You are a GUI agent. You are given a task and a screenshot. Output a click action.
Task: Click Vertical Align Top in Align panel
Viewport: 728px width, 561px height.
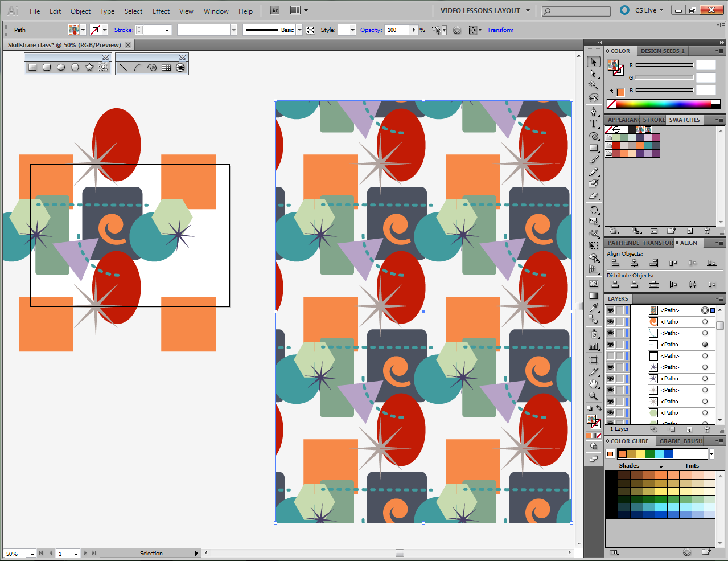pyautogui.click(x=673, y=263)
